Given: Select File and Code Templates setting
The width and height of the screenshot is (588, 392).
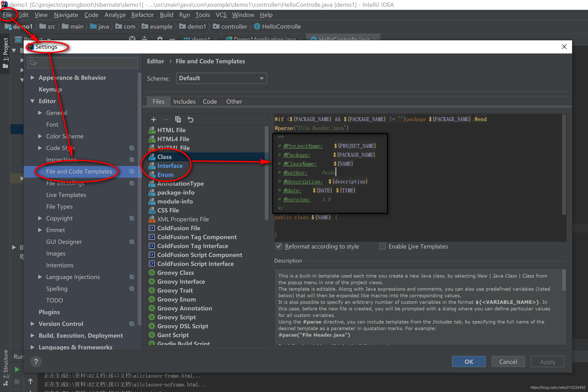Looking at the screenshot, I should [x=79, y=172].
